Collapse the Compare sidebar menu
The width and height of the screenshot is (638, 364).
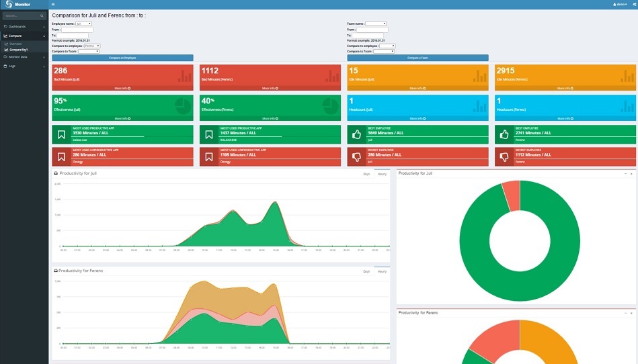(24, 36)
